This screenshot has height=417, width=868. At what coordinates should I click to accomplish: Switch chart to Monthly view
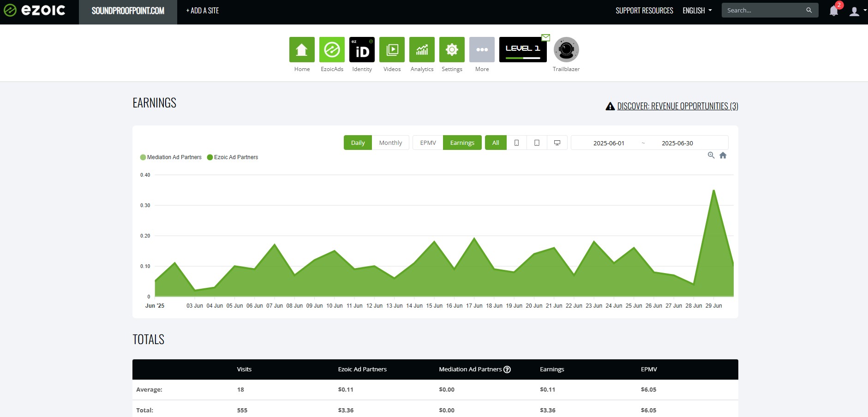click(x=390, y=143)
